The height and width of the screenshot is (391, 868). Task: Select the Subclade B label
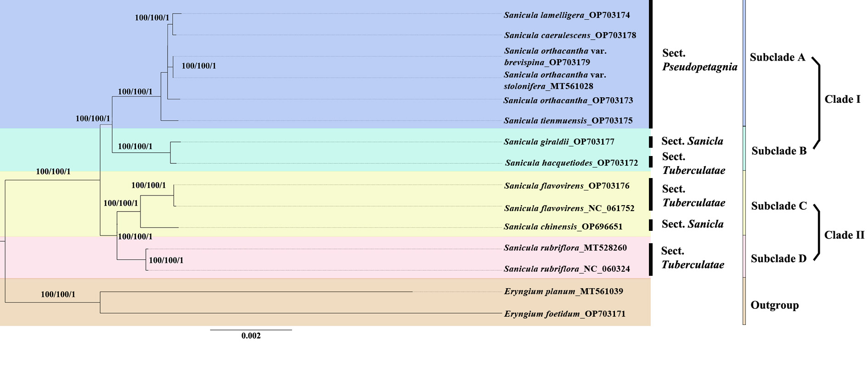(x=778, y=151)
